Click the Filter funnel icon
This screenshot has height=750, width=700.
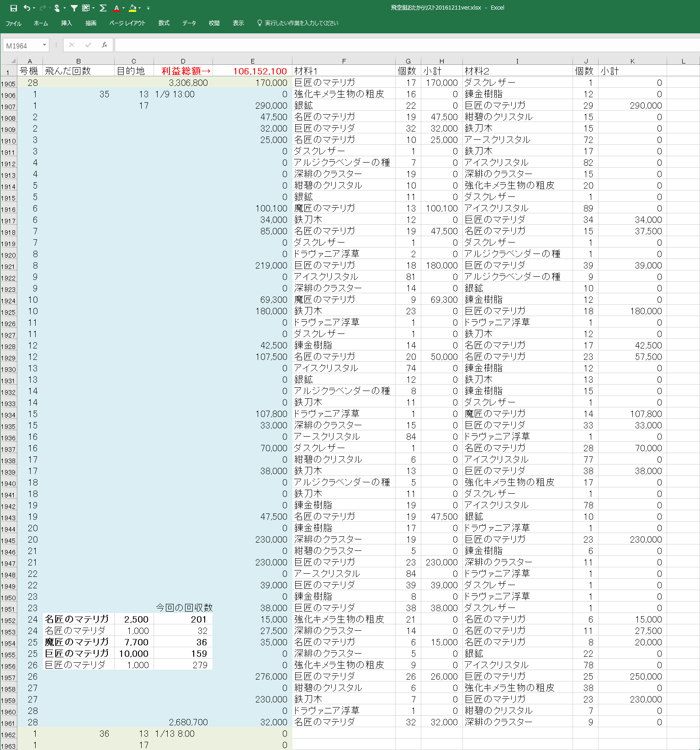(74, 8)
